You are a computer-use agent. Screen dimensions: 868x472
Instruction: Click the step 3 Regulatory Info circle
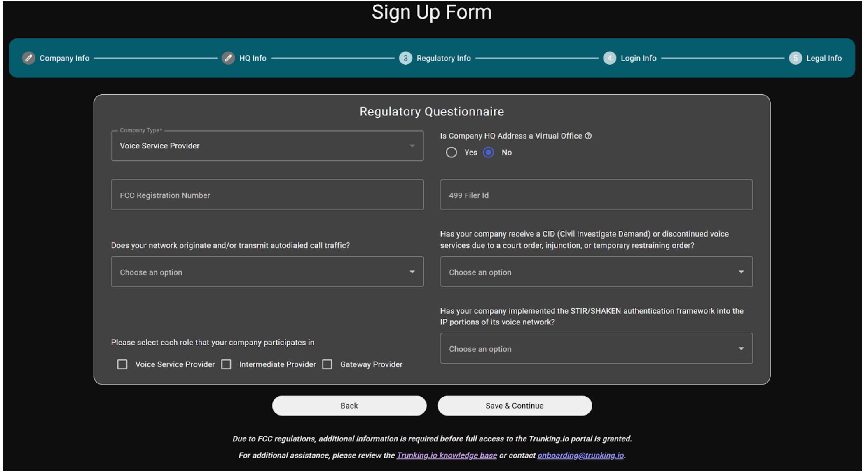[405, 58]
